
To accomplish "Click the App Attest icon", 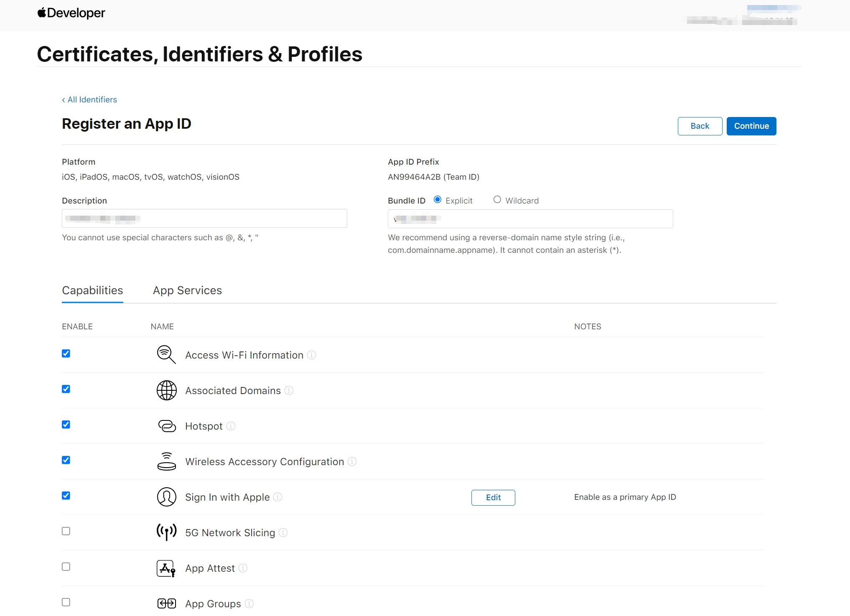I will point(166,568).
